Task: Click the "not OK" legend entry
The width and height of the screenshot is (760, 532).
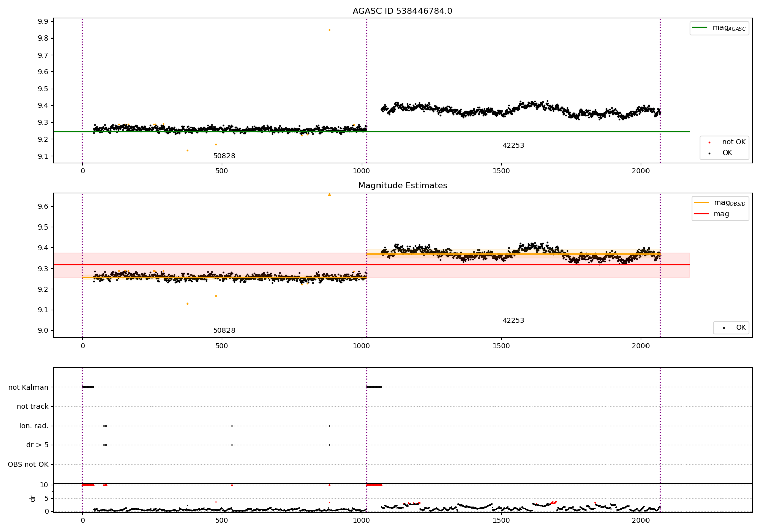Action: [x=727, y=142]
